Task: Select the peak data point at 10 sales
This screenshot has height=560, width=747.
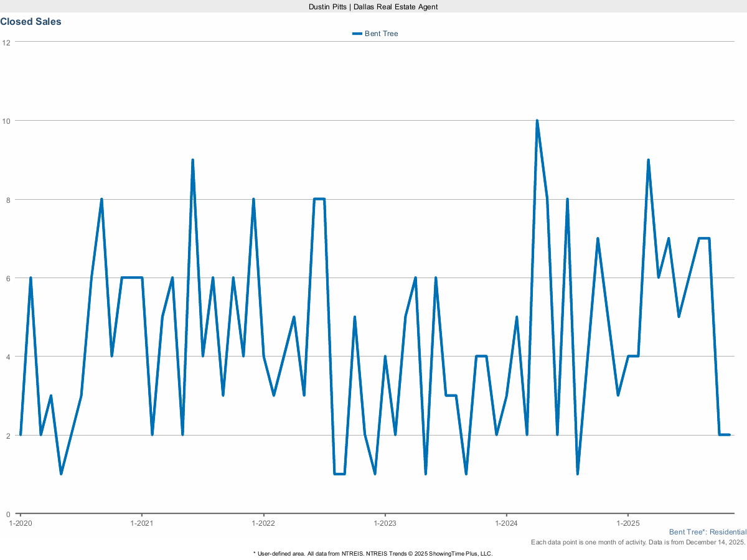Action: [x=537, y=118]
